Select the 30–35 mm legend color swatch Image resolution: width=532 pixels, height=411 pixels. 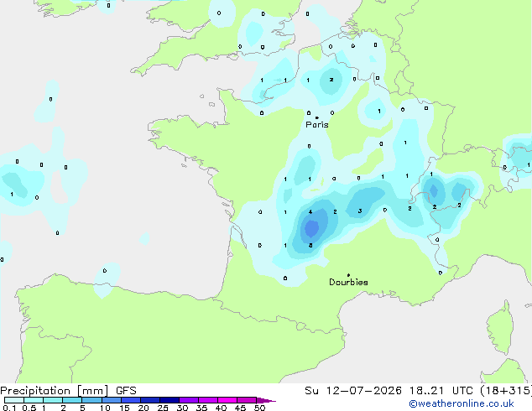pyautogui.click(x=188, y=400)
